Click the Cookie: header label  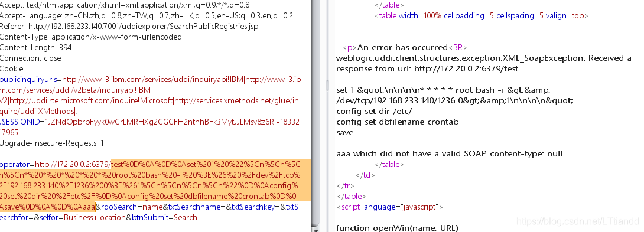click(x=12, y=69)
